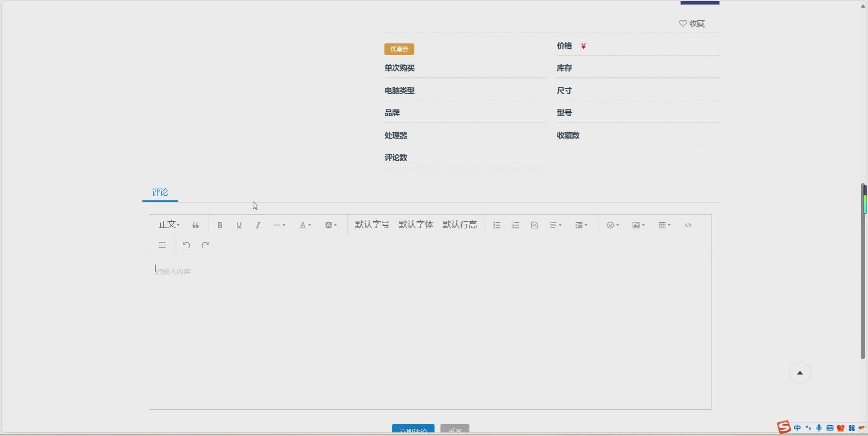Toggle underline formatting
Viewport: 868px width, 436px height.
[239, 225]
